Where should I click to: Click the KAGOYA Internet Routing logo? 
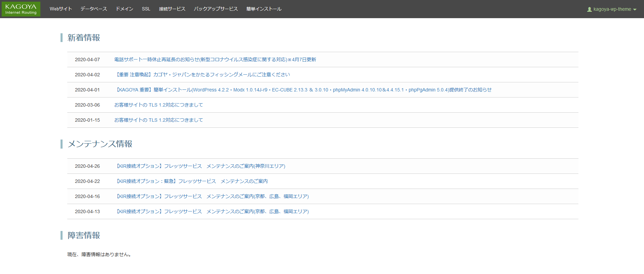click(x=21, y=9)
